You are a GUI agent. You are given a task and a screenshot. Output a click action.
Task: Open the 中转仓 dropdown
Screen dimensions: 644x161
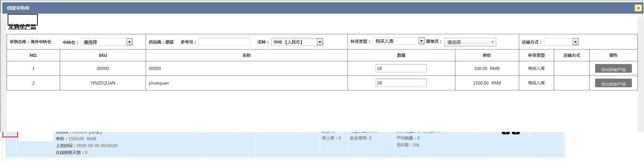tap(106, 42)
